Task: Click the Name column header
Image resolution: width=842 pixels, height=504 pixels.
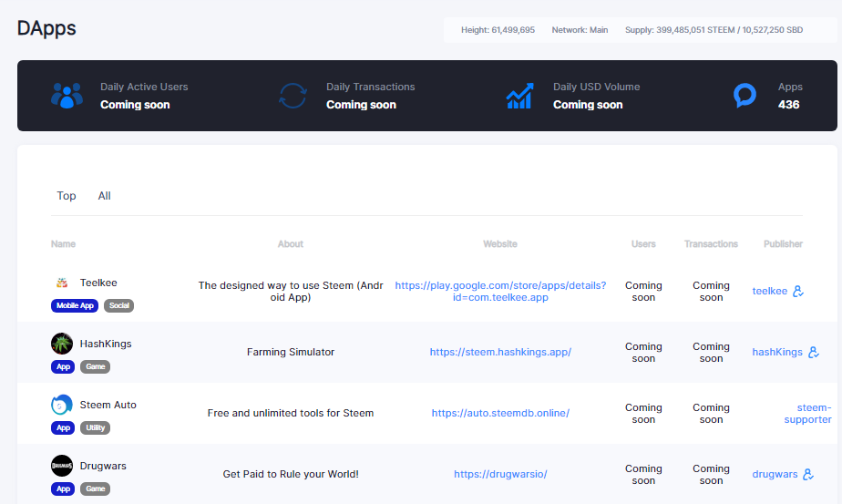Action: click(x=64, y=244)
